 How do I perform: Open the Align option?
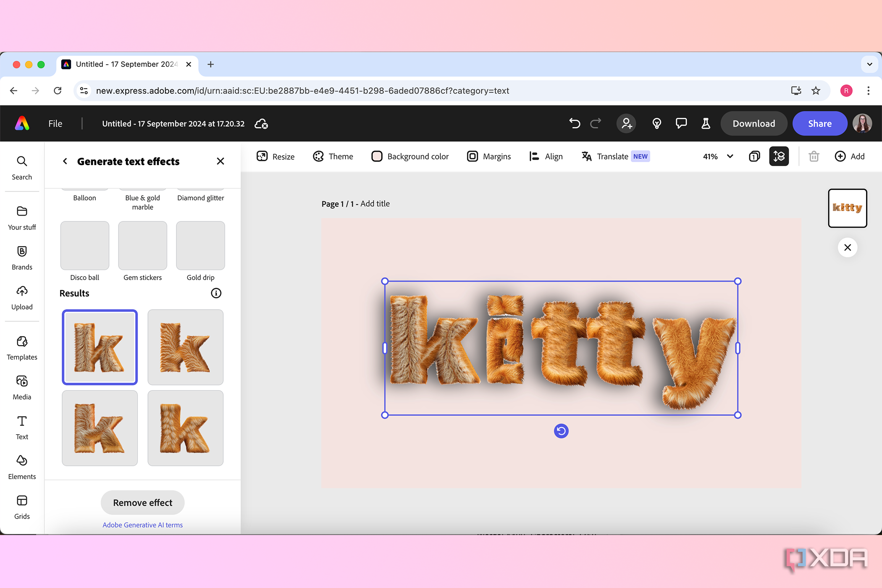coord(546,156)
